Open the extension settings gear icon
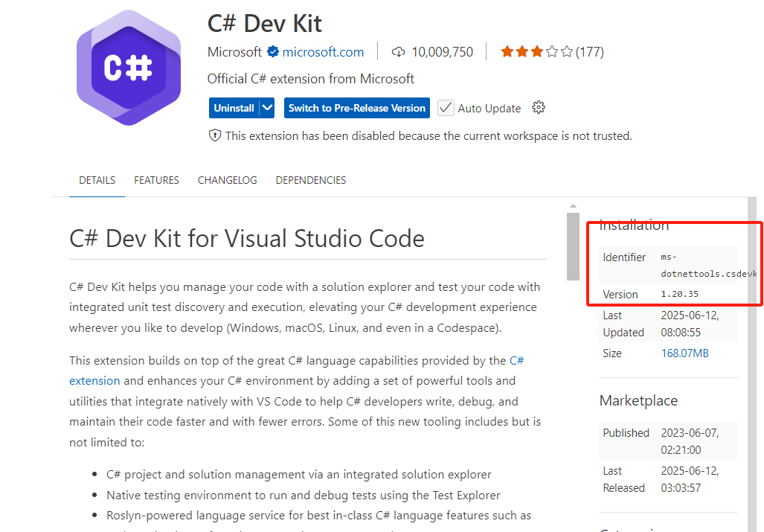The image size is (764, 532). point(539,108)
